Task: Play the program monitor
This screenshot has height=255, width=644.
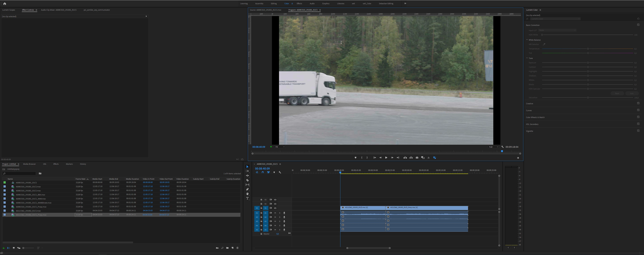Action: pyautogui.click(x=386, y=158)
